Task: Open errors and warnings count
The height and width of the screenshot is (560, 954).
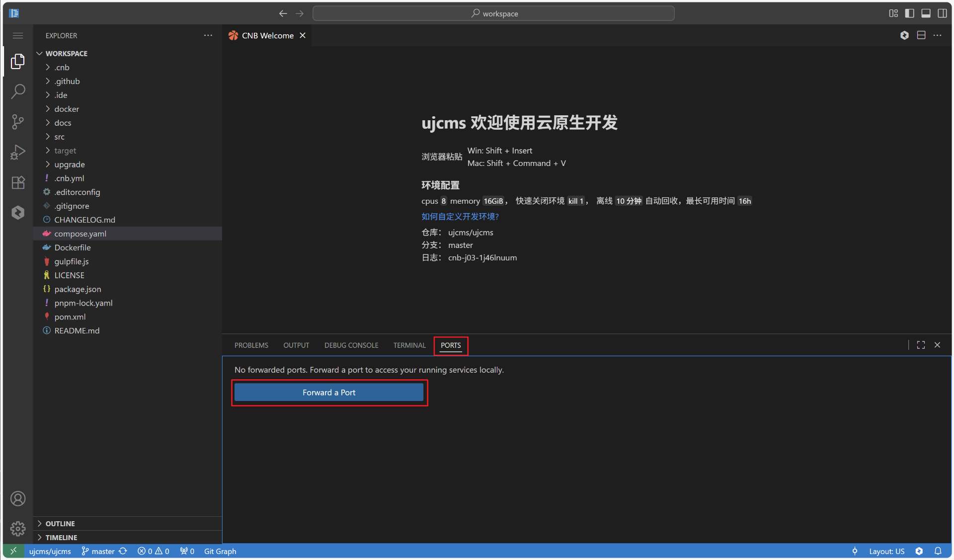Action: click(154, 551)
